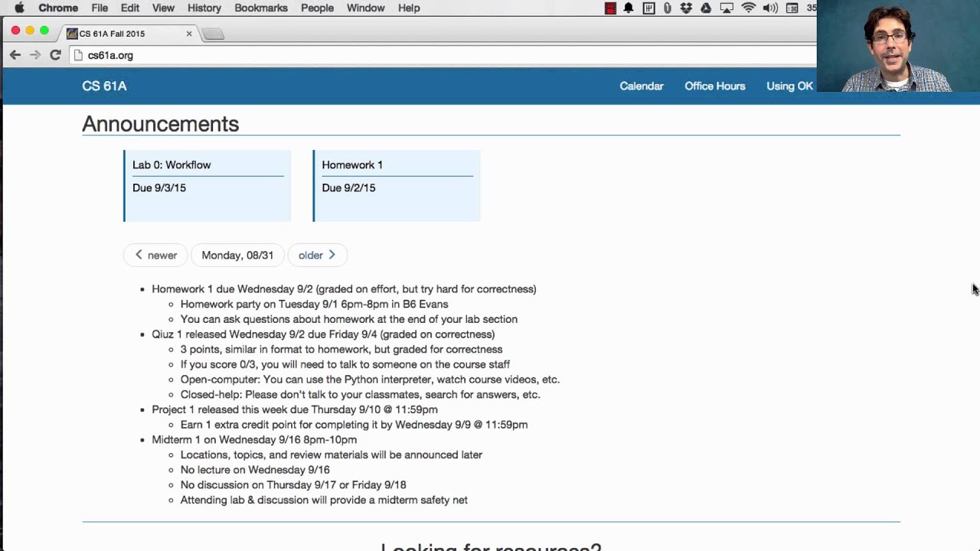The image size is (980, 551).
Task: Open the Office Hours navigation link
Action: click(x=714, y=86)
